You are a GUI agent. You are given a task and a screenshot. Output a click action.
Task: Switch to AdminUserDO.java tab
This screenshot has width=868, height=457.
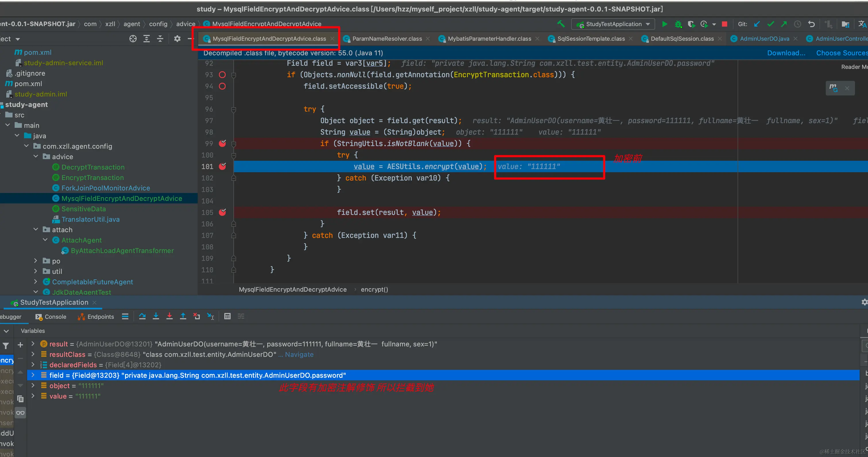click(x=764, y=39)
